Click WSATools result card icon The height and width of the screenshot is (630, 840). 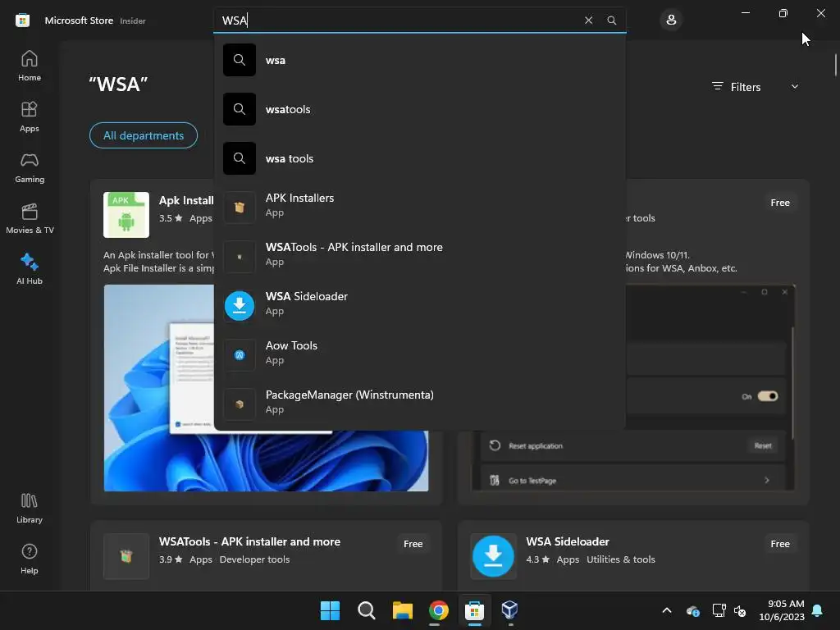[x=126, y=557]
